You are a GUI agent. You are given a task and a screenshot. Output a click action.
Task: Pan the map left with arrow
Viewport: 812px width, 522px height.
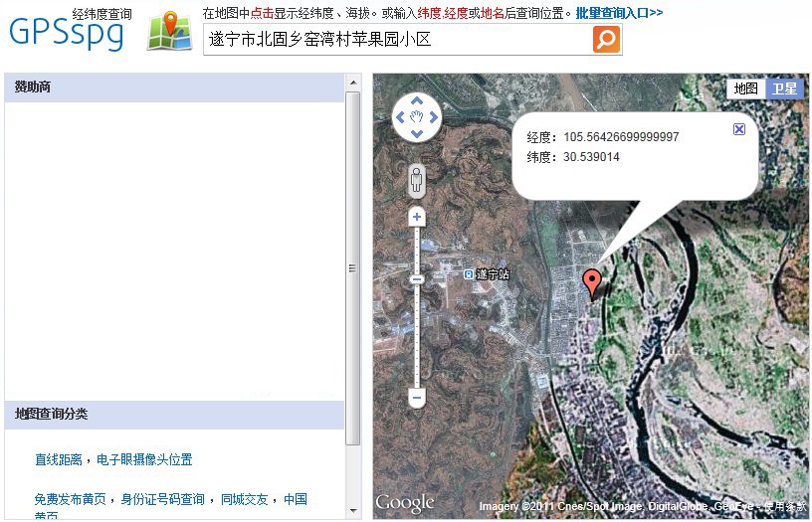tap(400, 117)
